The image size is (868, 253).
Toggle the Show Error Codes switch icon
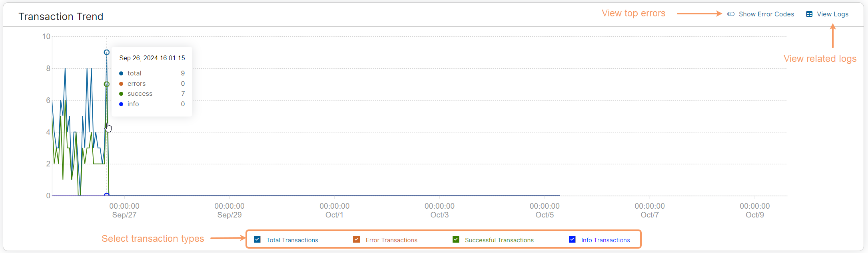[x=731, y=14]
